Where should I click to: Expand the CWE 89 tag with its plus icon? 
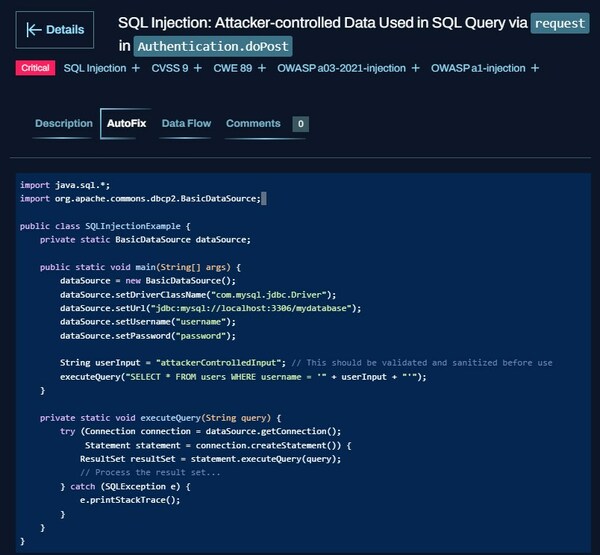[262, 68]
